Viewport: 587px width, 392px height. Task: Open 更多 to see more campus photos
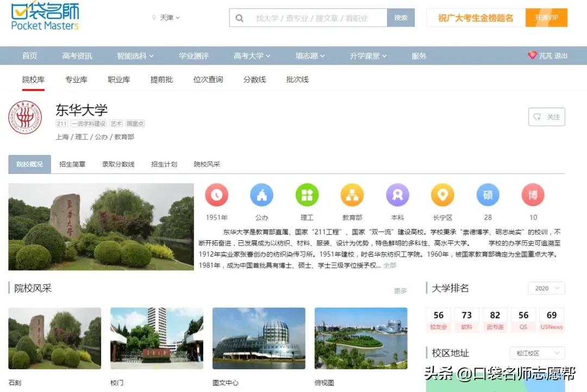tap(401, 291)
